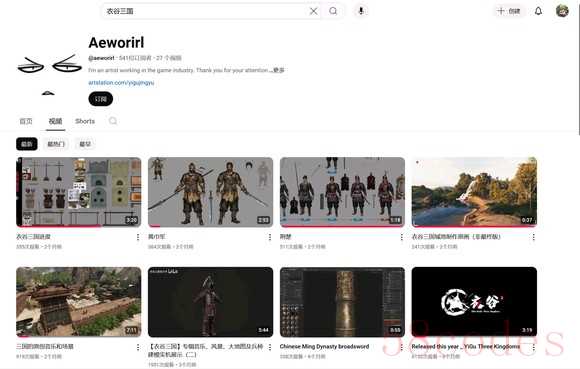Select the 最早 filter chip
580x369 pixels.
coord(85,144)
